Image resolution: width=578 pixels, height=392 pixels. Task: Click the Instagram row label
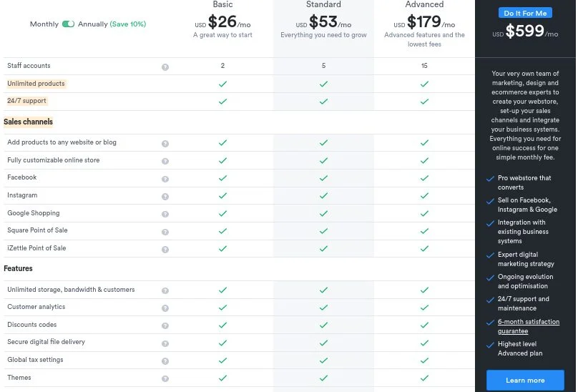(x=22, y=195)
